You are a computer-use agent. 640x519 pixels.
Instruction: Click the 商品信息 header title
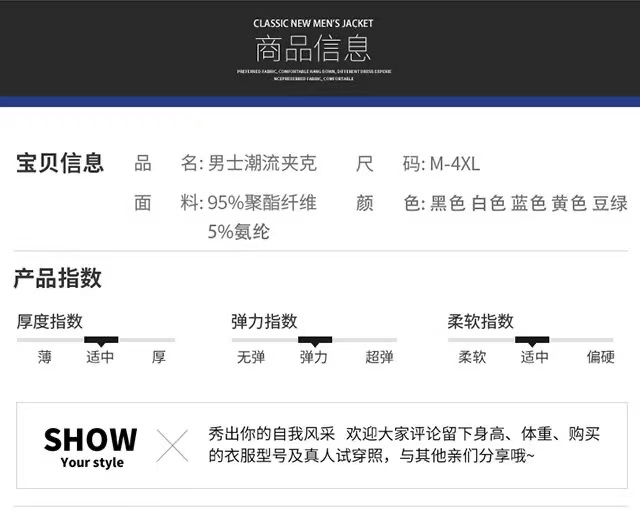coord(314,48)
